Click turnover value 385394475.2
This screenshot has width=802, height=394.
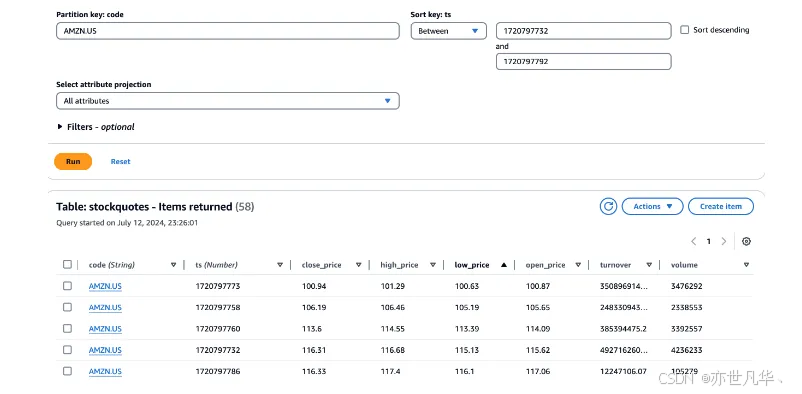click(x=623, y=329)
